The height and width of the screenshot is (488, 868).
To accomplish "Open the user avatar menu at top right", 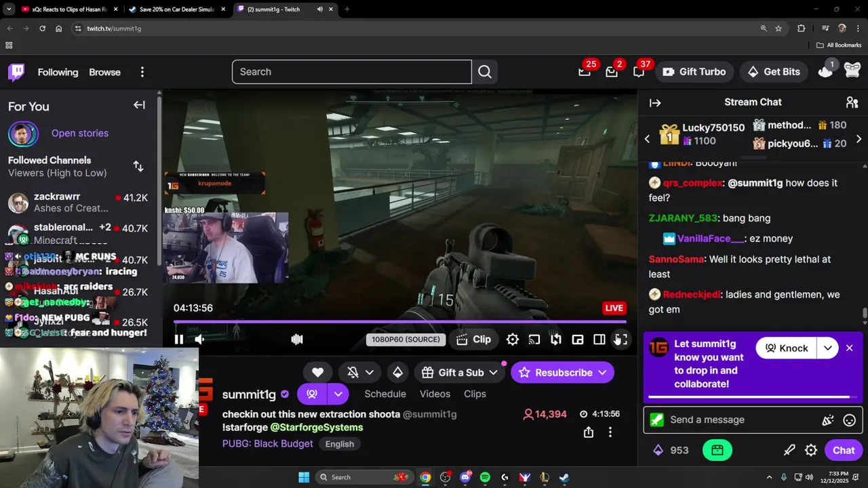I will point(852,70).
